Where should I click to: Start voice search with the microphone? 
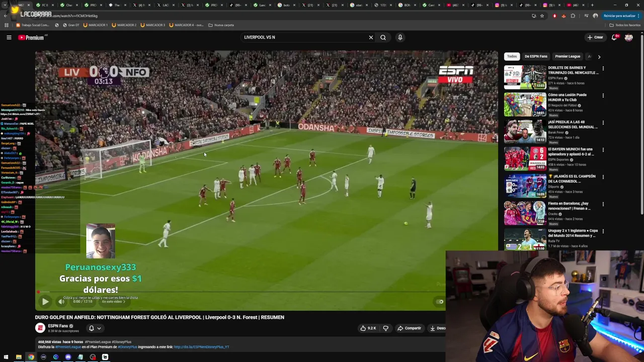pos(400,37)
